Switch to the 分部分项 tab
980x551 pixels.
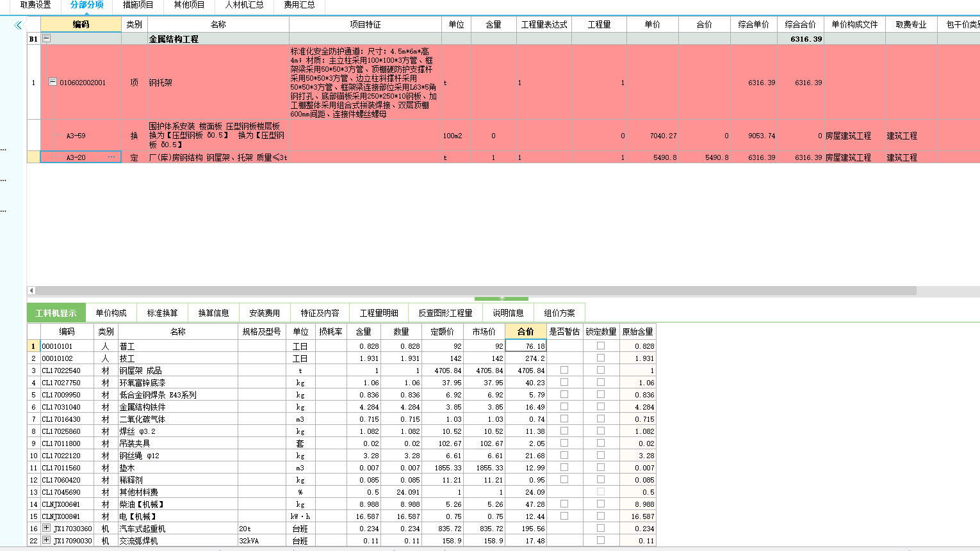(87, 5)
